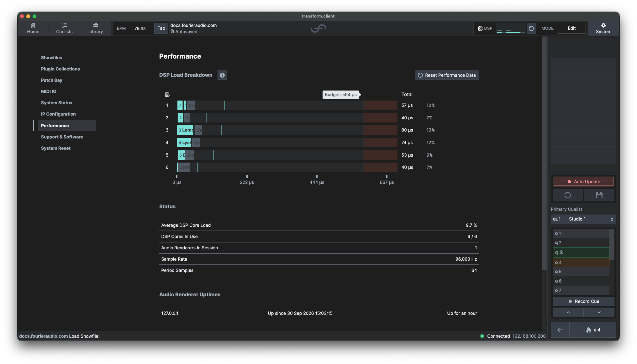637x364 pixels.
Task: Click the revert cue icon button
Action: pyautogui.click(x=567, y=195)
